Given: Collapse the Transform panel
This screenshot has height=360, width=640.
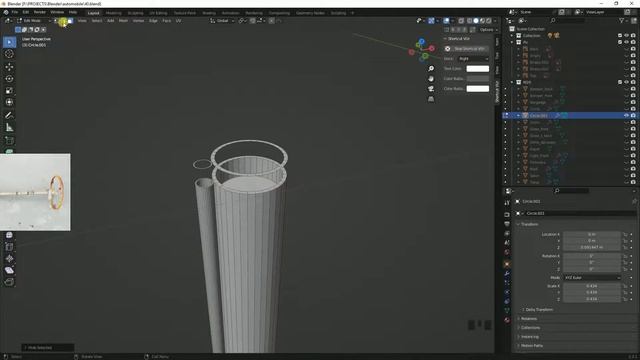Looking at the screenshot, I should coord(529,224).
